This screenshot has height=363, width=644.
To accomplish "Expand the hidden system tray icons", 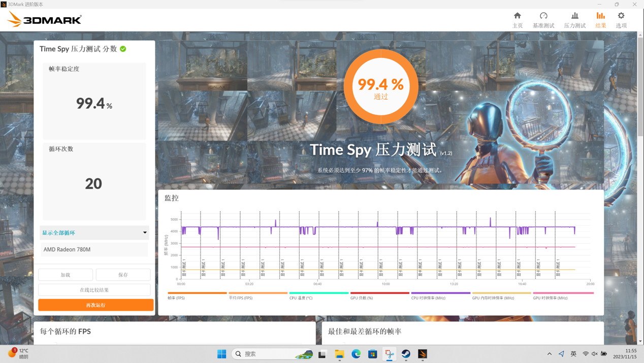I will coord(550,354).
